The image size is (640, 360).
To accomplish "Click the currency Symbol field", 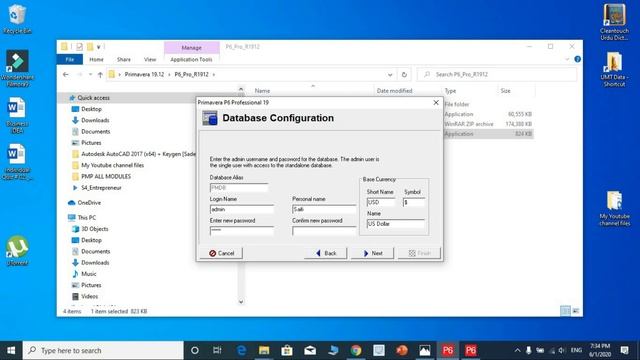I will click(x=414, y=202).
